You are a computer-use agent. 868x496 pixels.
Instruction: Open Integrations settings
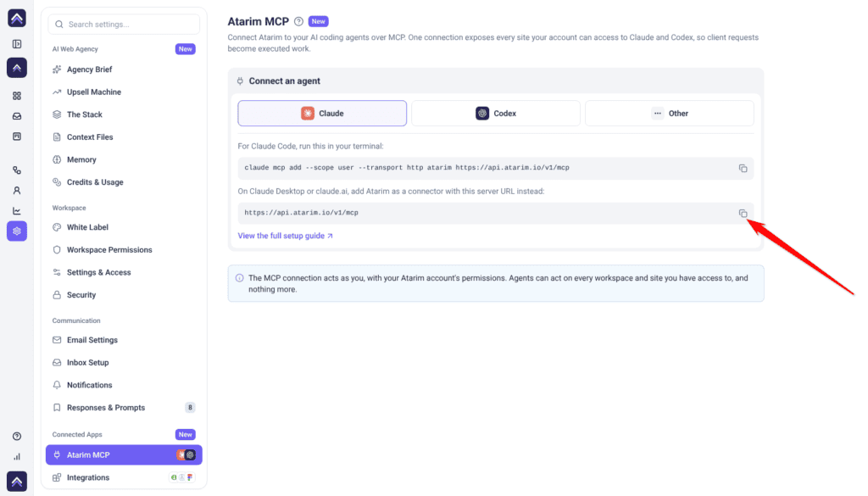pyautogui.click(x=124, y=477)
